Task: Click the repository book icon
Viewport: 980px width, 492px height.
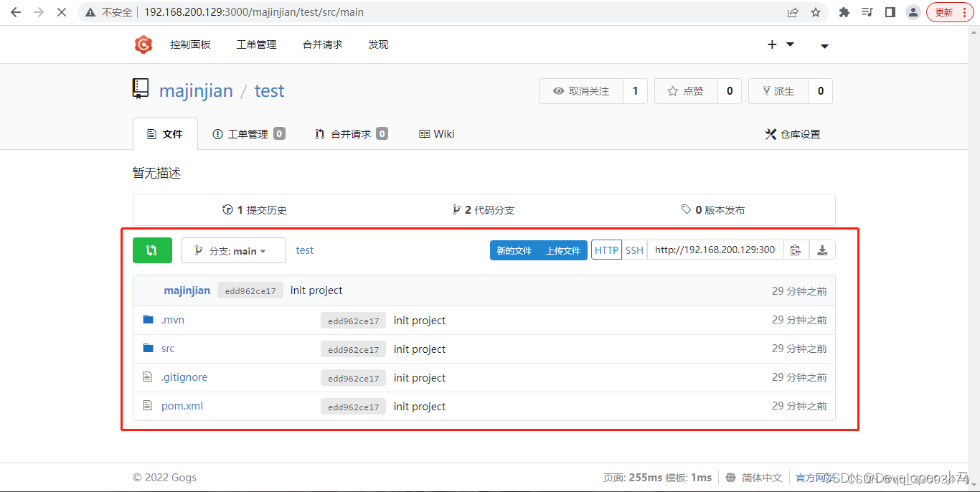Action: [141, 89]
